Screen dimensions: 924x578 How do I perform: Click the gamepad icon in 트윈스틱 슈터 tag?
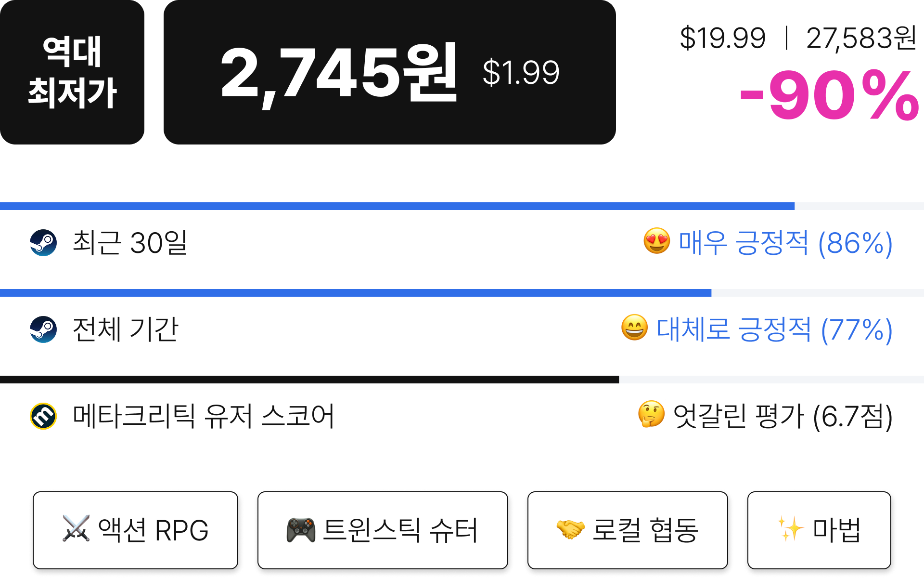(x=301, y=529)
